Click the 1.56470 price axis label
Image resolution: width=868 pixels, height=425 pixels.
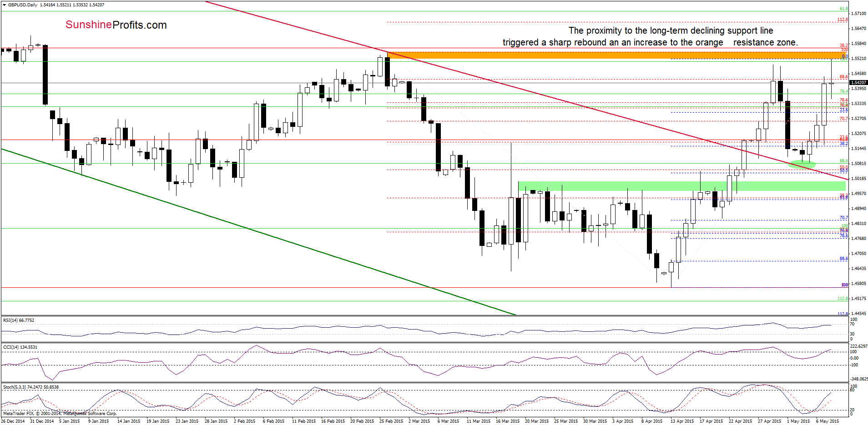click(x=858, y=29)
